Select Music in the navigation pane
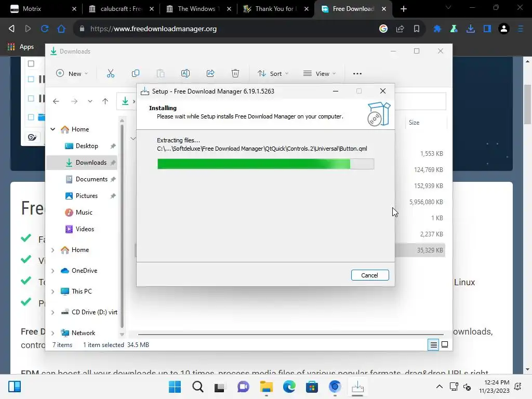This screenshot has height=399, width=532. (x=84, y=212)
